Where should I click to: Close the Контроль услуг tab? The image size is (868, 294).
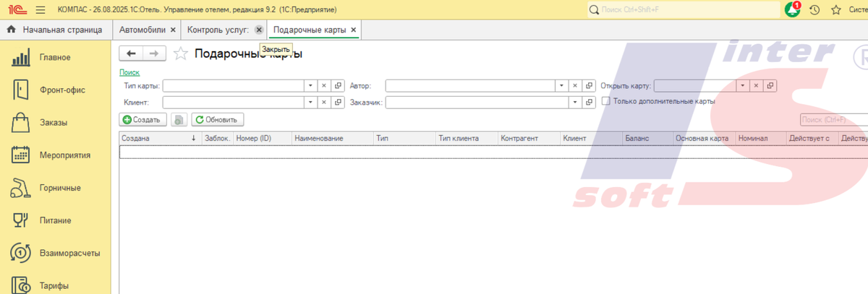pos(259,30)
